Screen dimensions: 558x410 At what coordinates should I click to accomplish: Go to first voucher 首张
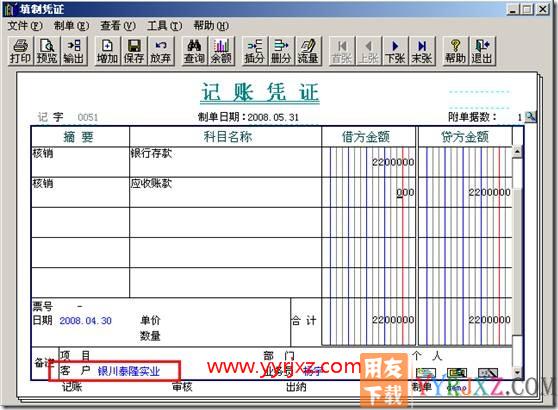tap(342, 51)
